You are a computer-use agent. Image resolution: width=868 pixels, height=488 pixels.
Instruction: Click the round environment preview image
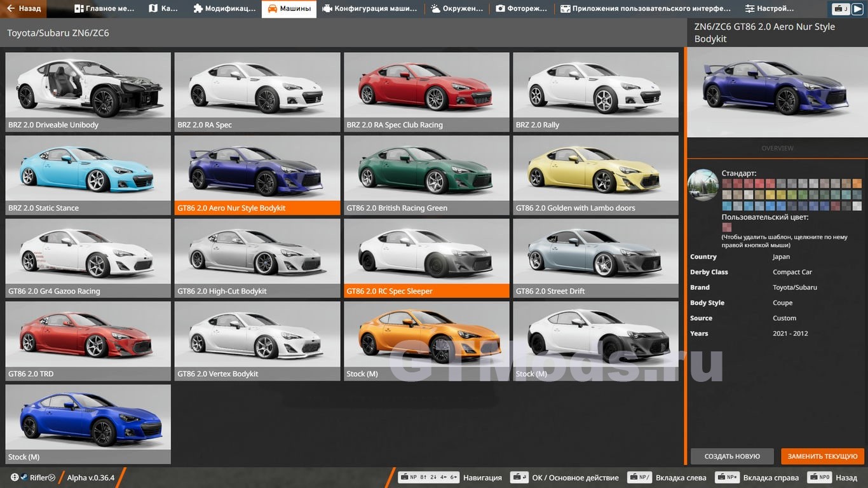(703, 185)
